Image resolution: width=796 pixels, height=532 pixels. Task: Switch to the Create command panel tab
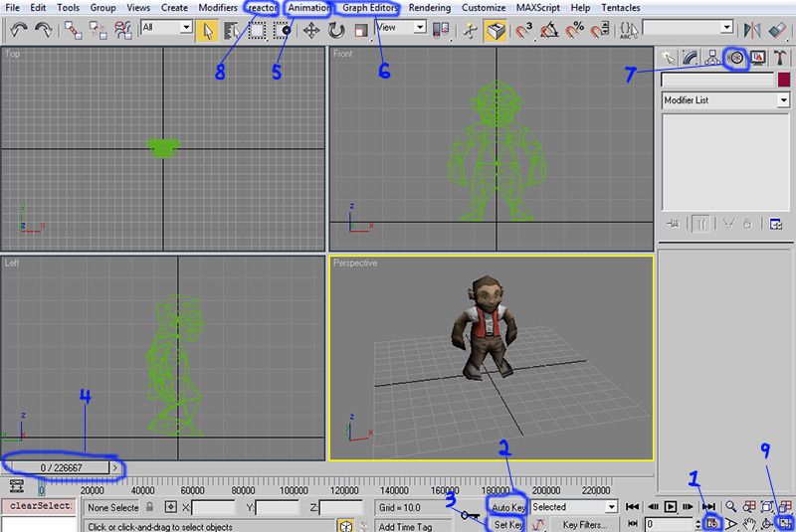tap(668, 59)
